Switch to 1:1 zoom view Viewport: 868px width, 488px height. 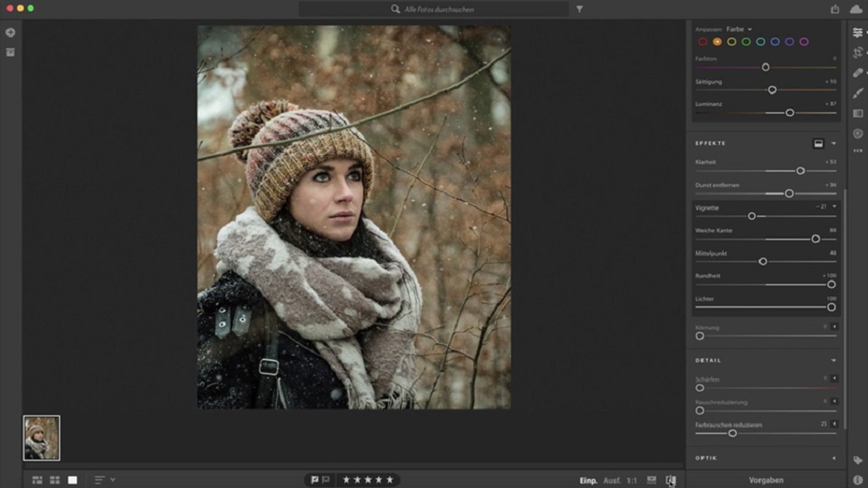632,480
